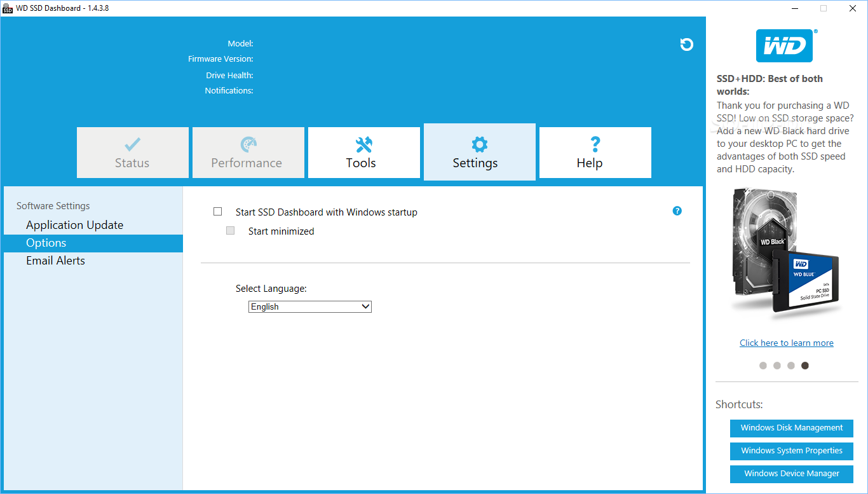868x494 pixels.
Task: Click the WD logo in the sidebar
Action: pos(787,45)
